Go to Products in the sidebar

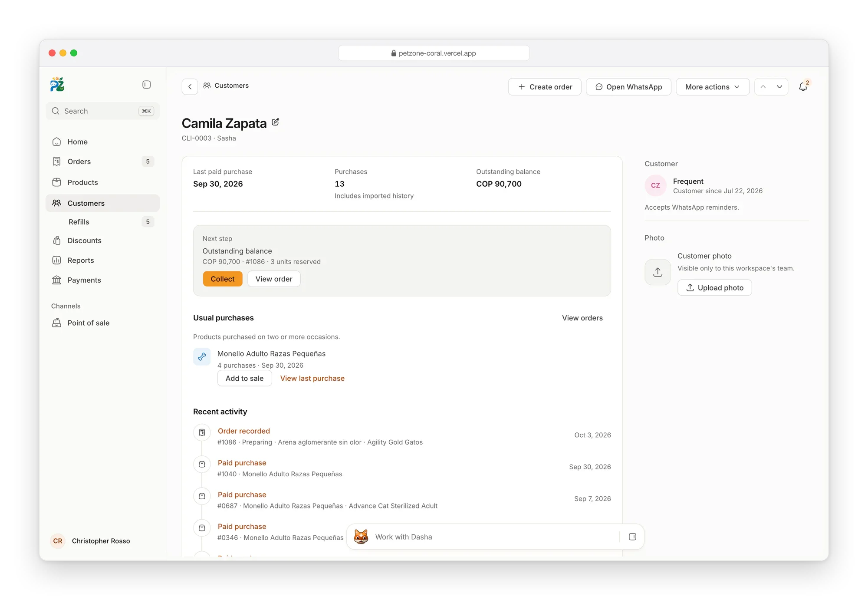[102, 182]
